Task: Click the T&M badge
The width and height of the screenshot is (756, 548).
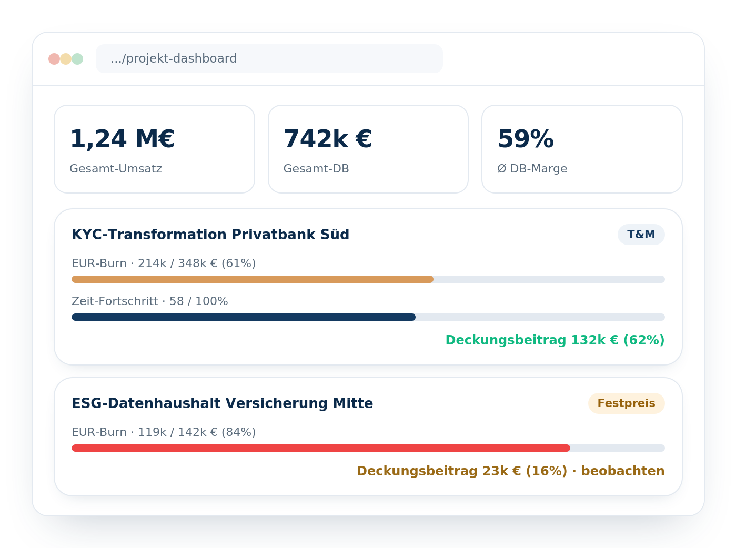Action: click(x=641, y=235)
